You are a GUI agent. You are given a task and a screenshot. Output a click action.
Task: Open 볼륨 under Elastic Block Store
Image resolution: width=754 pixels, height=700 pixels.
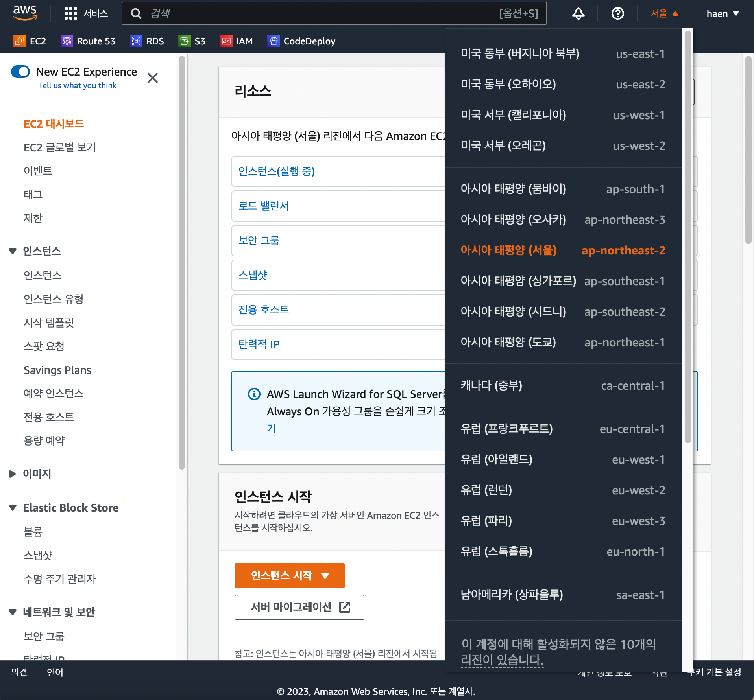33,532
